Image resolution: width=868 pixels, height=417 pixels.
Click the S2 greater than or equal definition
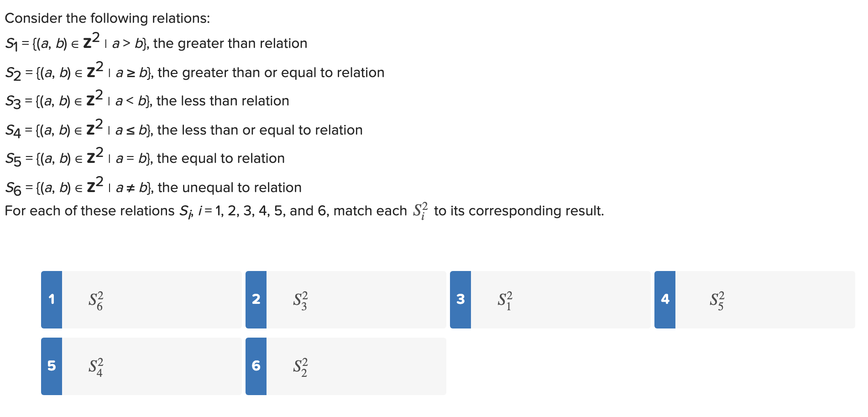coord(195,71)
